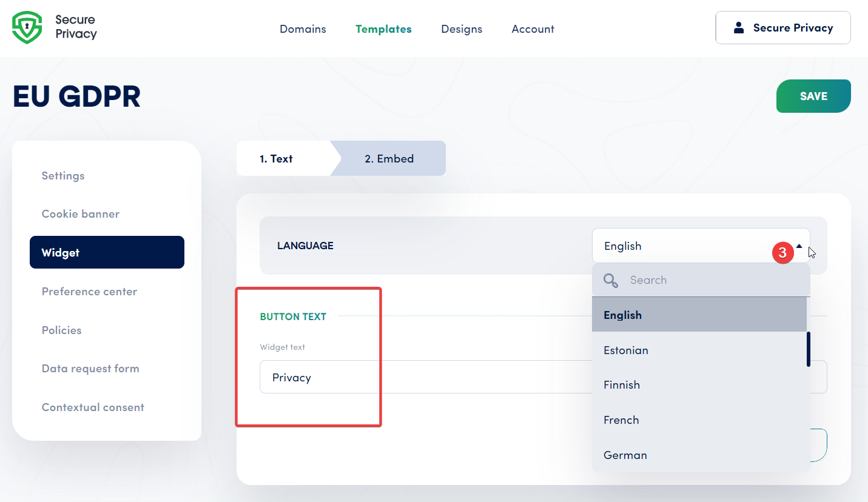The width and height of the screenshot is (868, 502).
Task: Collapse the language dropdown using its caret arrow
Action: point(799,246)
